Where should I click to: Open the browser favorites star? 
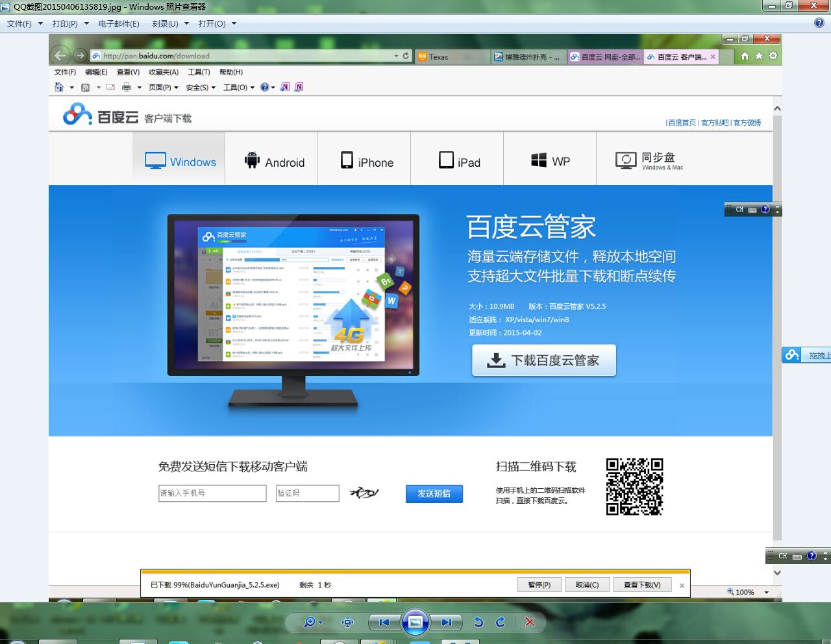(x=759, y=56)
